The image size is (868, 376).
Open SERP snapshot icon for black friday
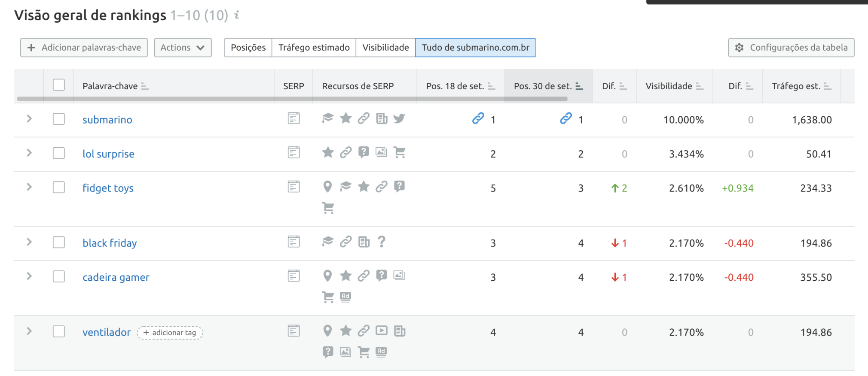click(294, 242)
